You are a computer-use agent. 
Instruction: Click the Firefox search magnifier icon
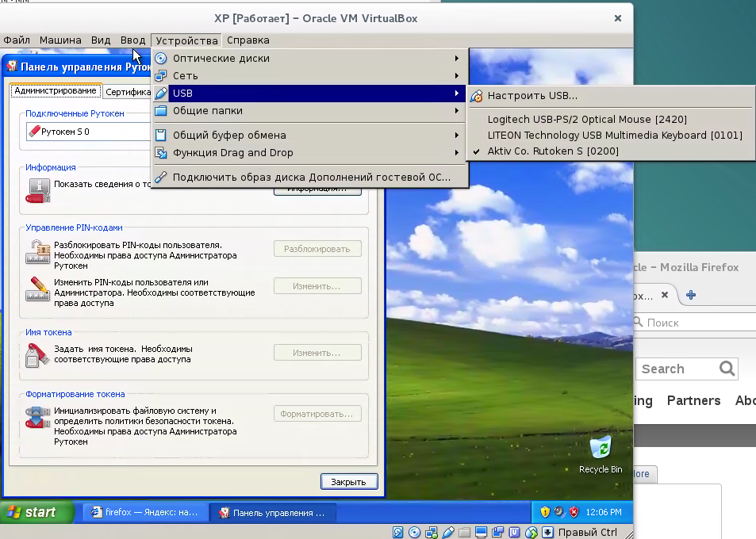coord(727,369)
